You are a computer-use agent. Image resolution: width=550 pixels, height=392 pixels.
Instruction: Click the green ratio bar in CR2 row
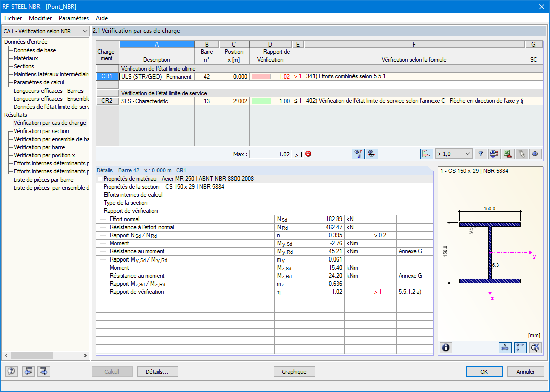point(261,101)
